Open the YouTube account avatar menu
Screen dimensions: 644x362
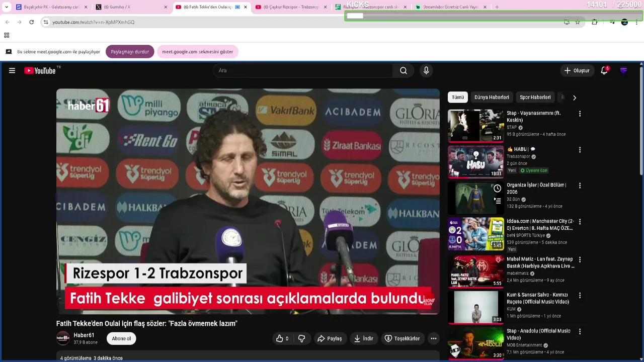pos(624,71)
